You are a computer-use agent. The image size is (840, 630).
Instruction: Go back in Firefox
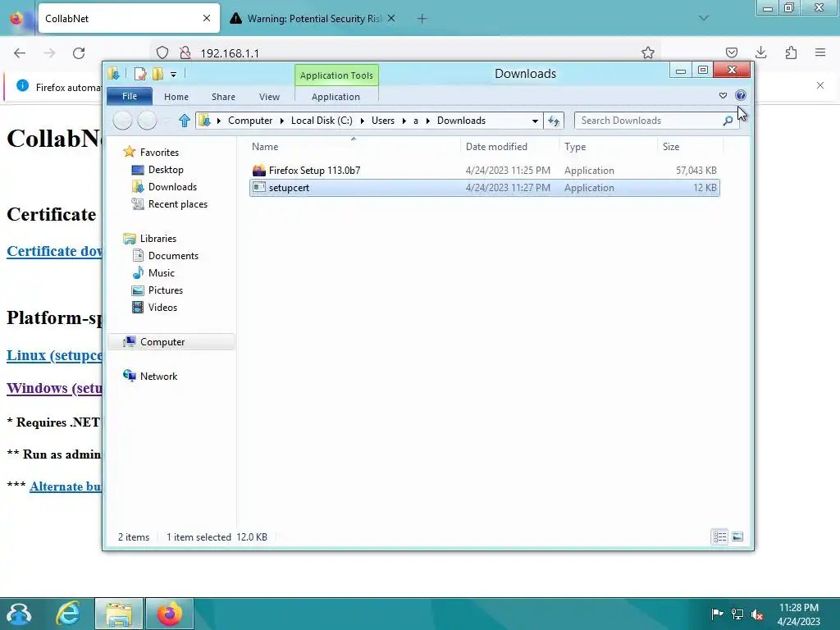(20, 53)
